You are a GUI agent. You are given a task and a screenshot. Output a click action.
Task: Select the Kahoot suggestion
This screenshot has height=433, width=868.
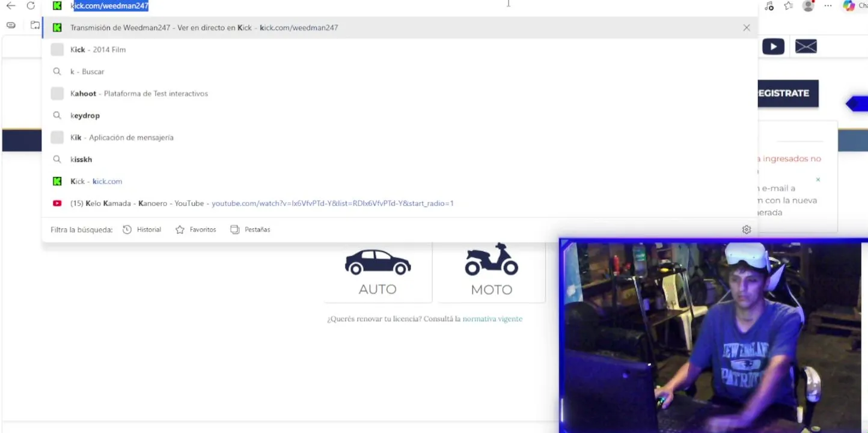click(x=400, y=93)
